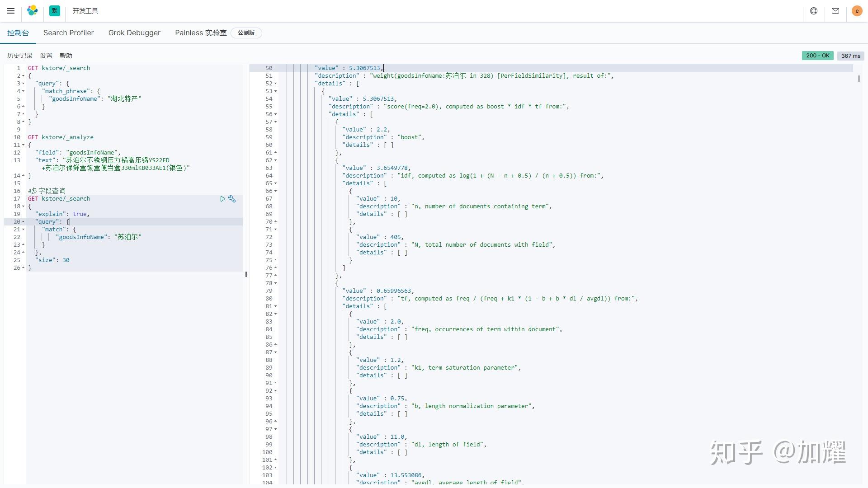
Task: Open the Painless 实验室 tab
Action: (201, 33)
